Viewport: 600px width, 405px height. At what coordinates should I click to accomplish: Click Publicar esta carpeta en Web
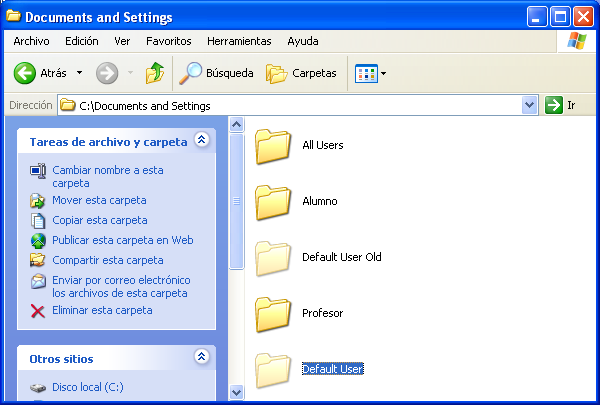122,240
